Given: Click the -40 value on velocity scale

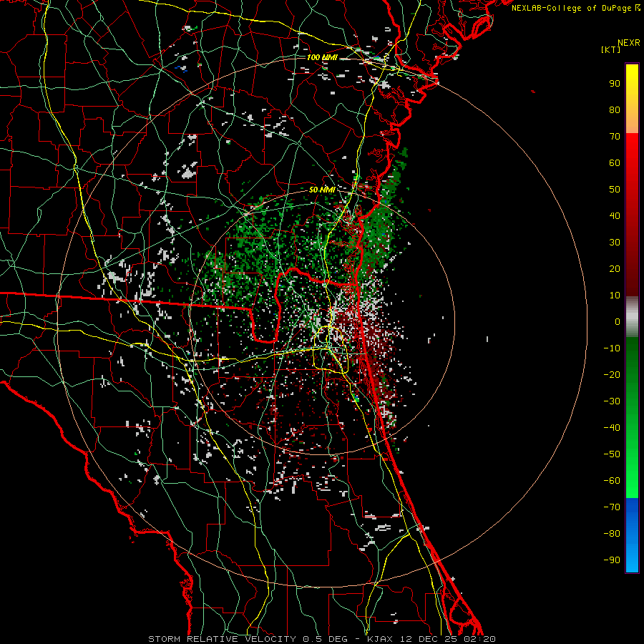Looking at the screenshot, I should click(x=612, y=428).
